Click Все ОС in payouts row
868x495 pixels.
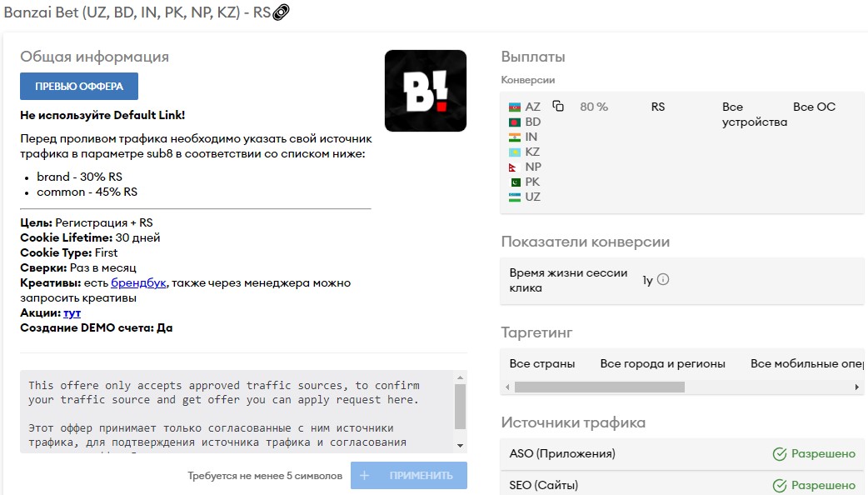(x=815, y=107)
